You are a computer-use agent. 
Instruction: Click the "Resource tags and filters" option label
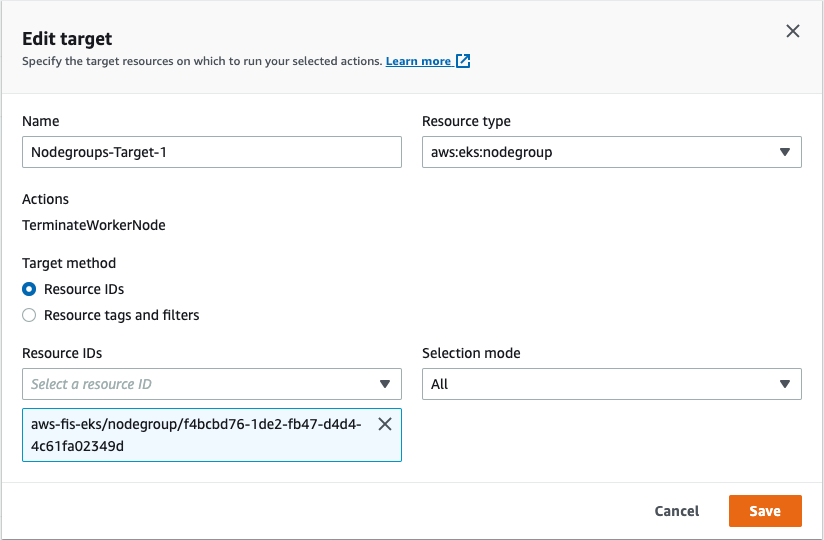click(x=121, y=315)
